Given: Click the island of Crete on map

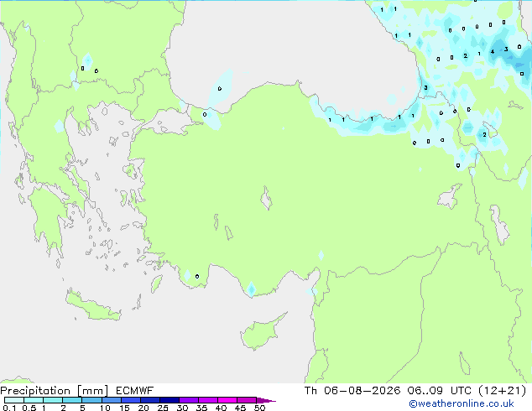Looking at the screenshot, I should tap(92, 306).
